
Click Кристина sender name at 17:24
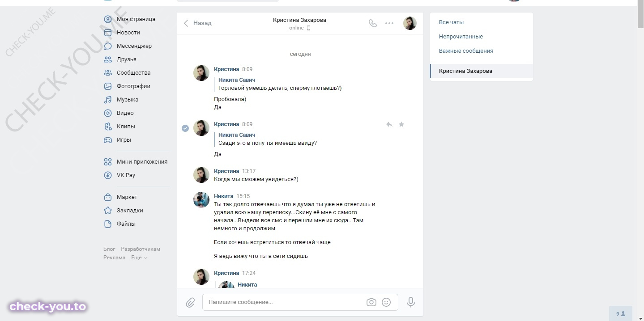tap(226, 273)
